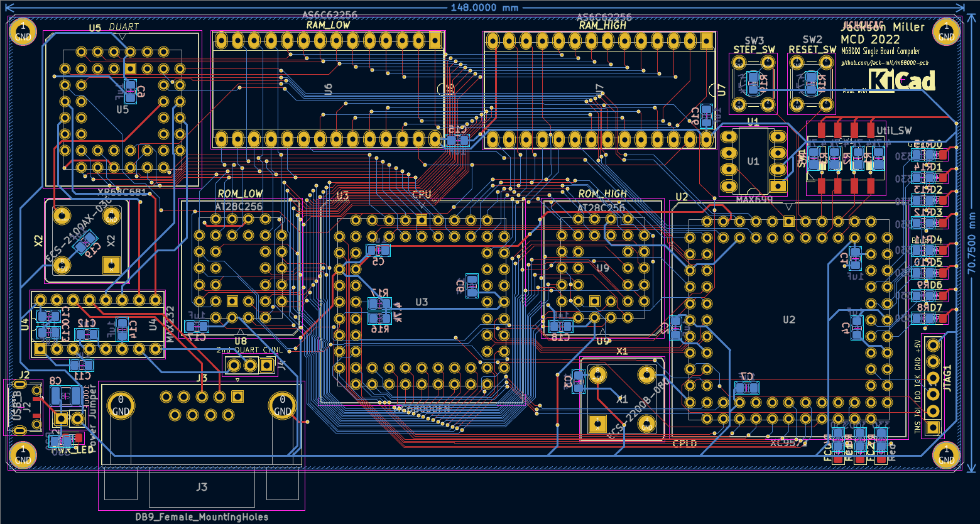Select the RAM_LOW silkscreen label
This screenshot has width=980, height=524.
328,25
